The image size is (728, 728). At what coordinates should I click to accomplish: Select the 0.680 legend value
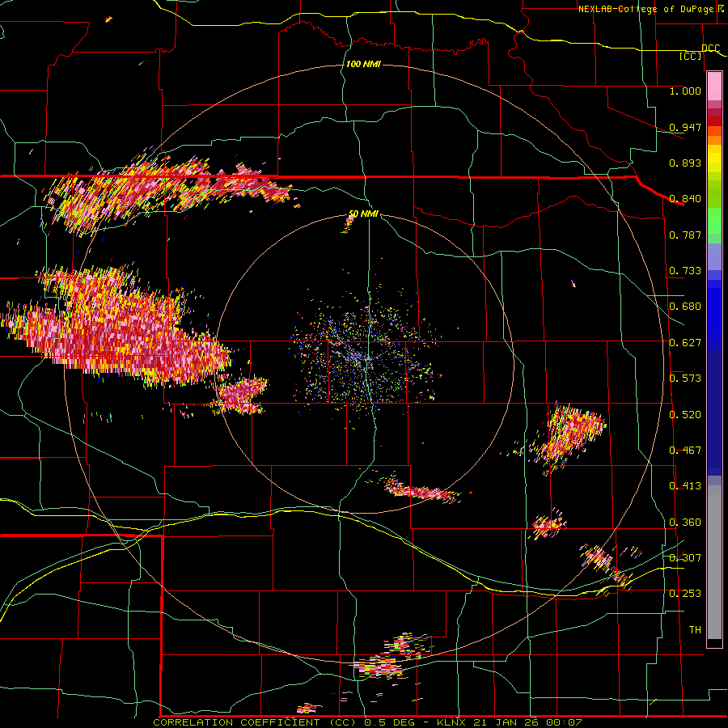[685, 307]
